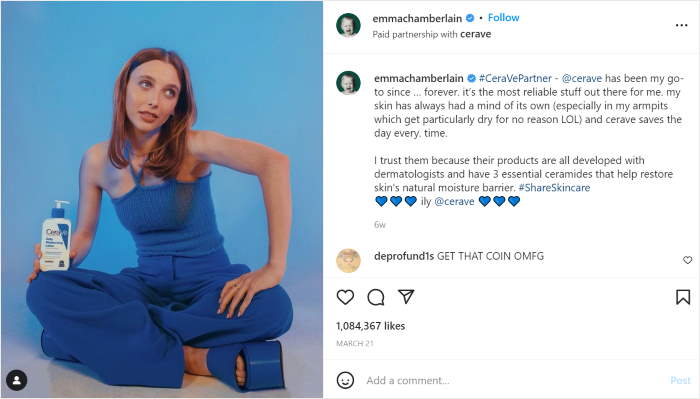This screenshot has width=700, height=399.
Task: Open the @cerave mention in caption
Action: pyautogui.click(x=582, y=79)
